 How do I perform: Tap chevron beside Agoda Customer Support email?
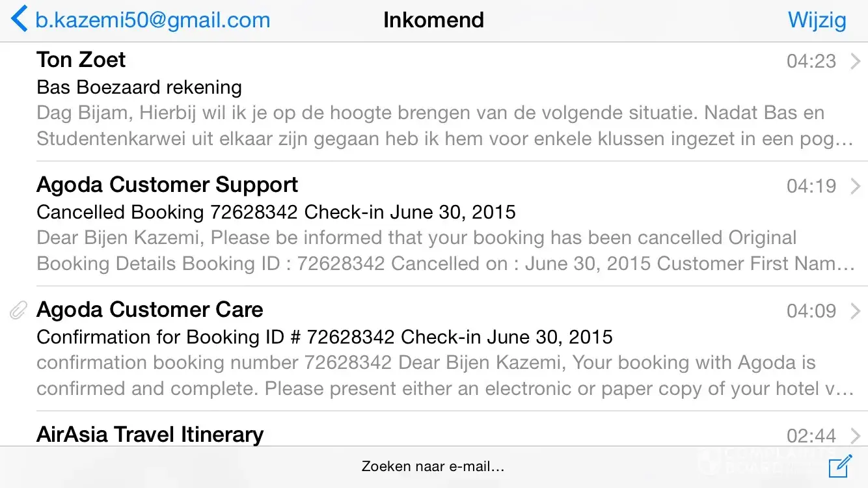856,186
